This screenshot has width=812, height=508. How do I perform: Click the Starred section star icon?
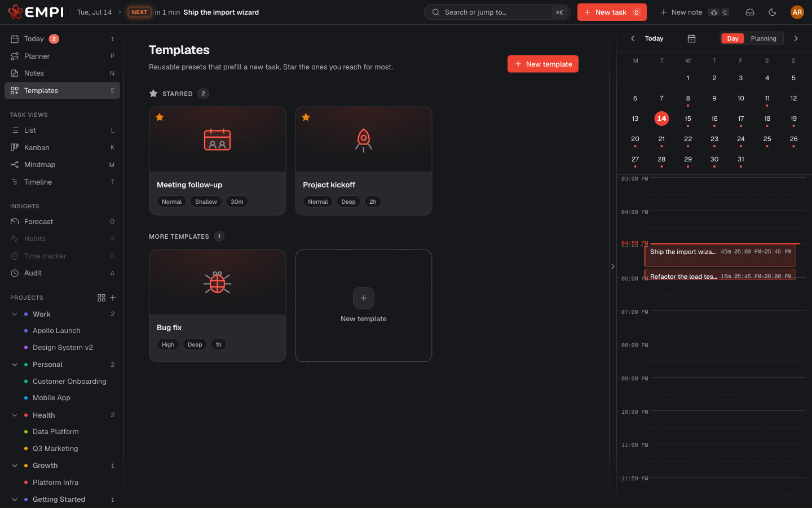[x=153, y=94]
